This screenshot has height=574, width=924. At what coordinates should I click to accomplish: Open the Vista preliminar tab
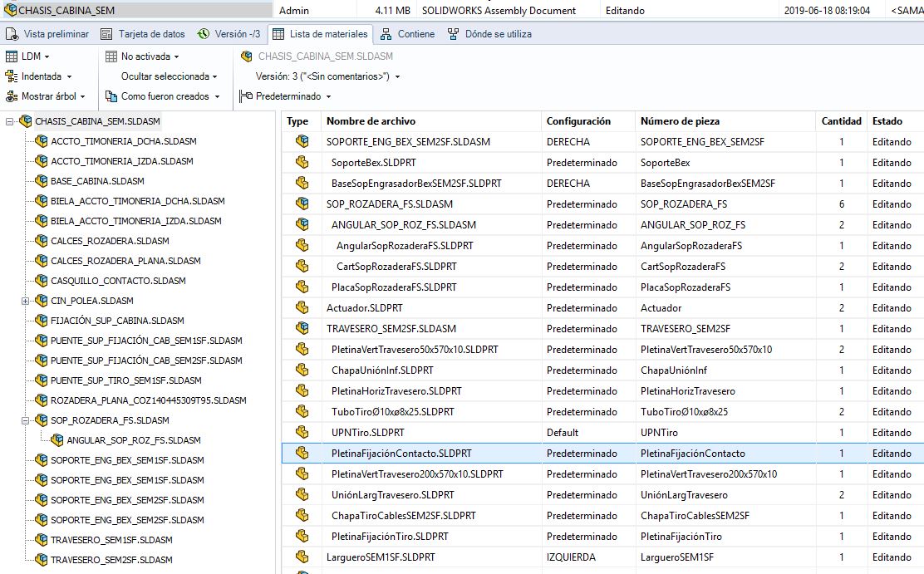pyautogui.click(x=47, y=34)
